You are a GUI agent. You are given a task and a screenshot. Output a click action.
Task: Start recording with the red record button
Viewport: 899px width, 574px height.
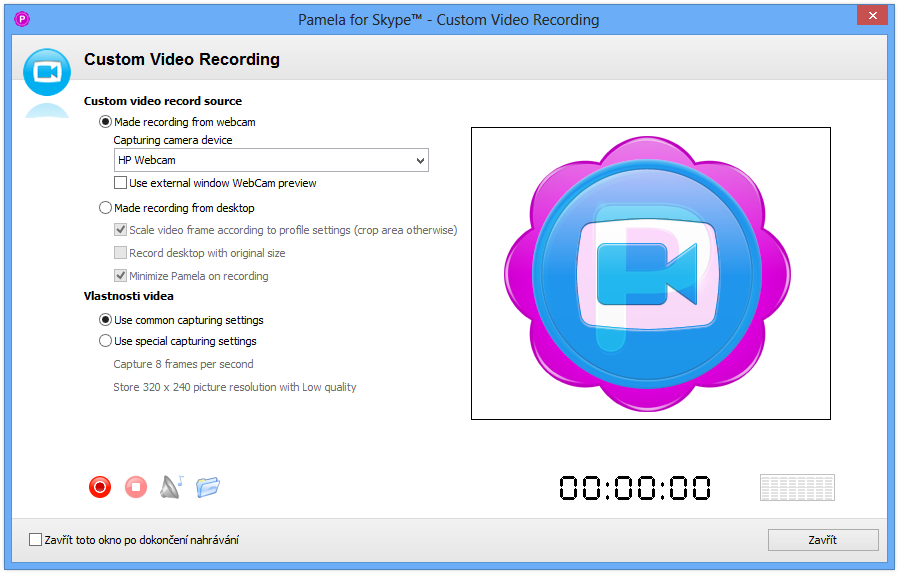point(100,487)
